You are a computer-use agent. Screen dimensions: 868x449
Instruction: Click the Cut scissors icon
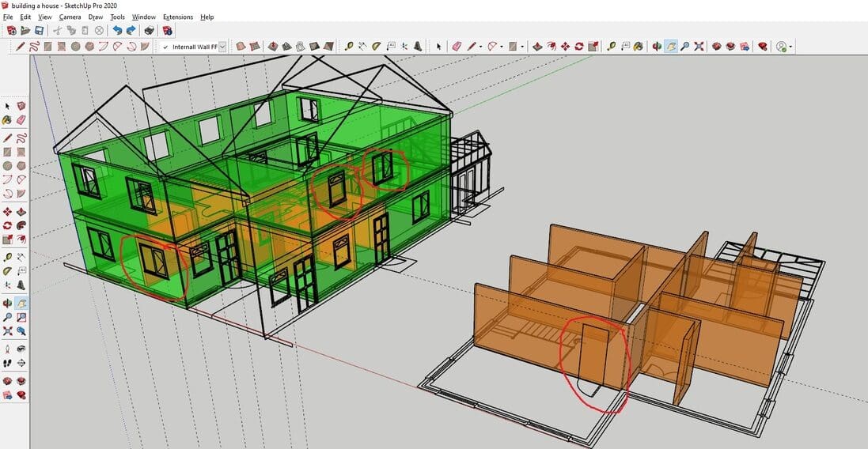tap(57, 30)
